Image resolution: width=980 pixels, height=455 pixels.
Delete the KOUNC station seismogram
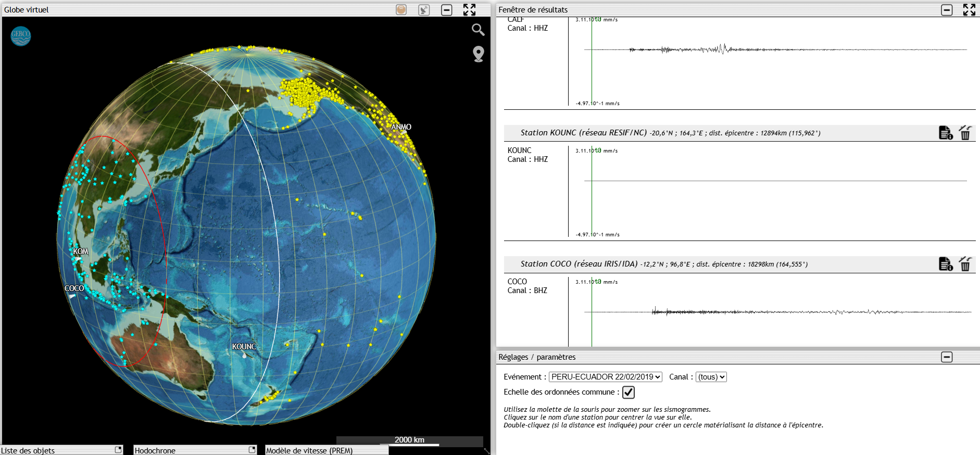[x=965, y=133]
